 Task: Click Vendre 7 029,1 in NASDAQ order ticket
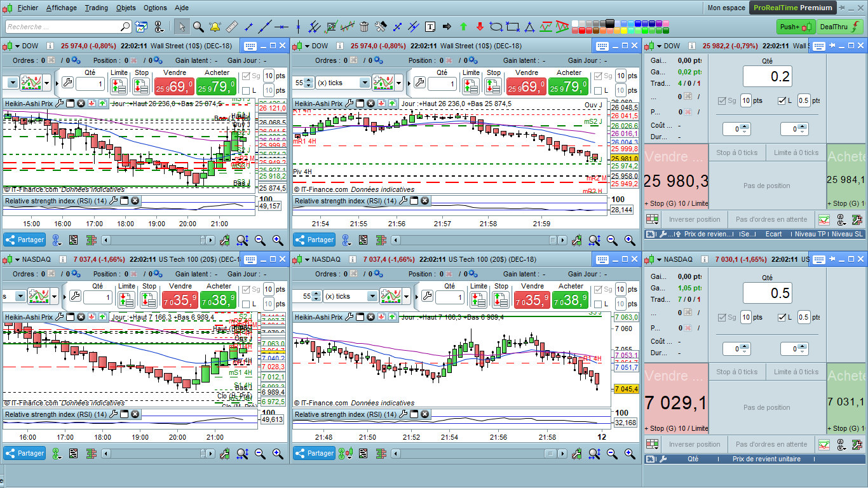[676, 398]
